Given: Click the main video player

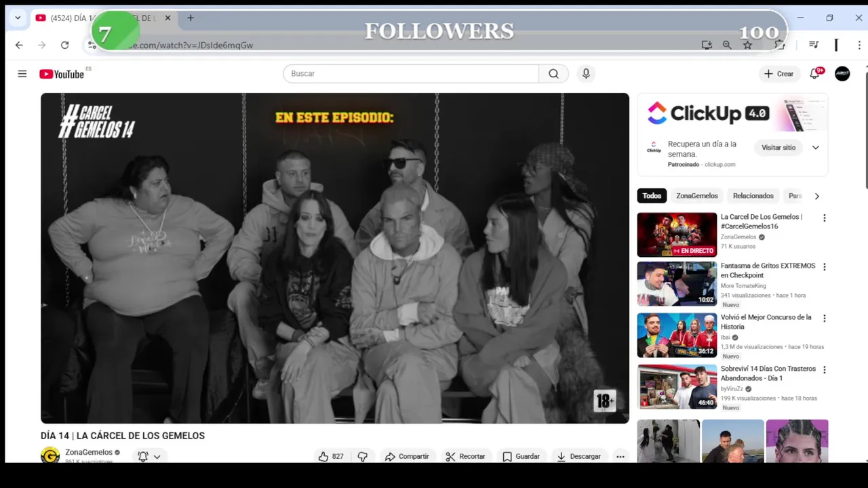Looking at the screenshot, I should pos(335,258).
